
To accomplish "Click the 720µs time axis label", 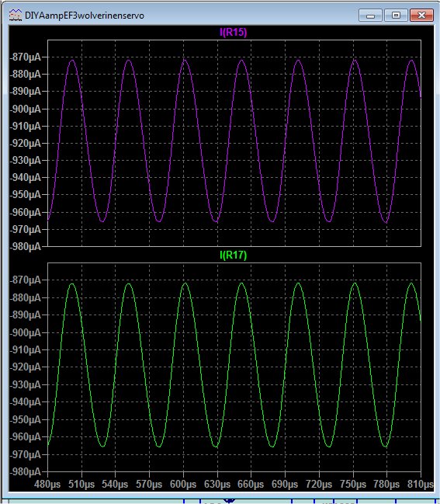I will [319, 484].
